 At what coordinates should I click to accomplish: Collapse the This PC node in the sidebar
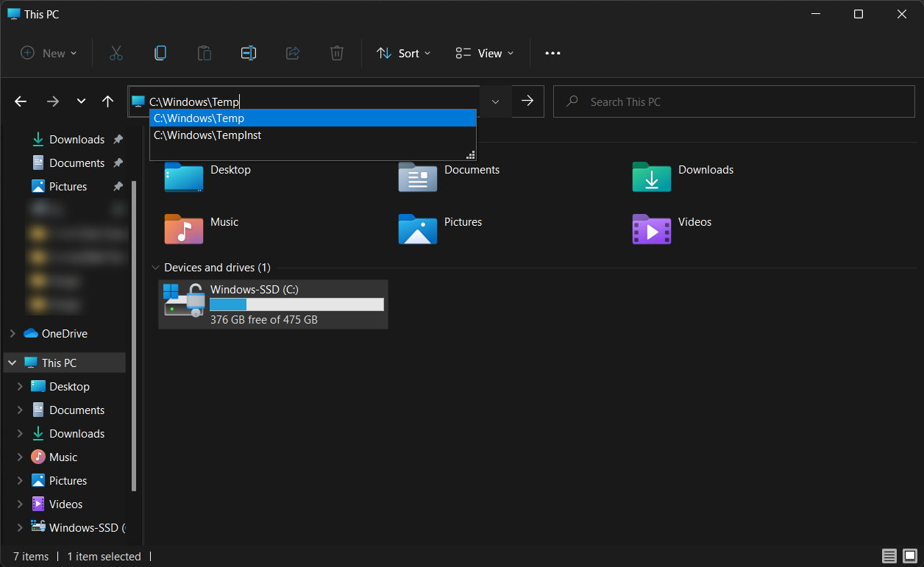click(x=13, y=363)
